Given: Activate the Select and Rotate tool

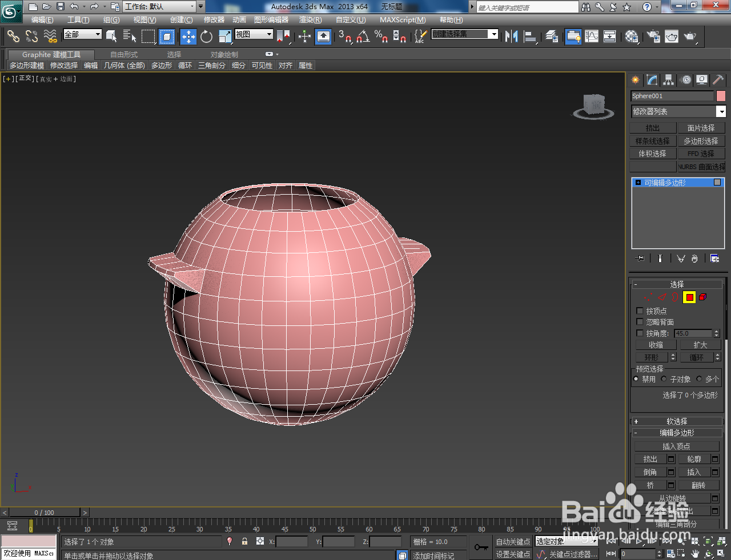Looking at the screenshot, I should coord(206,37).
